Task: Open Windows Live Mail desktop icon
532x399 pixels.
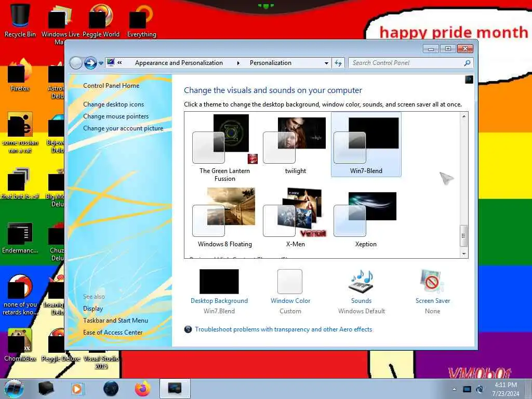Action: pyautogui.click(x=60, y=24)
